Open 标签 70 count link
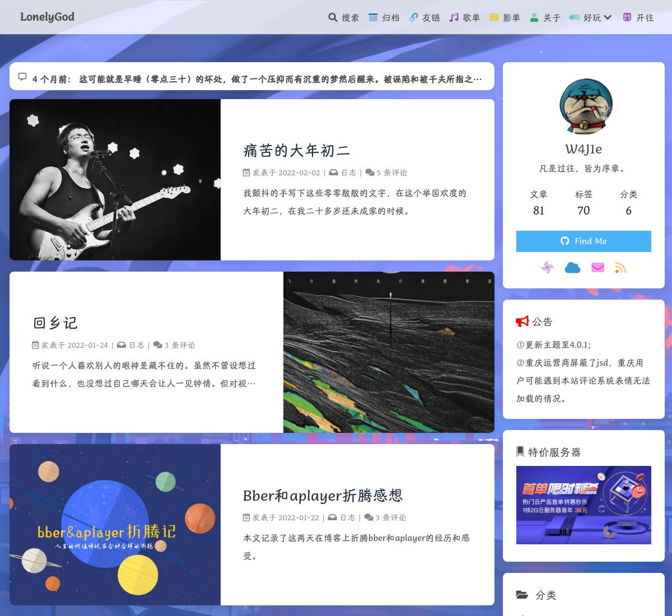 [584, 202]
